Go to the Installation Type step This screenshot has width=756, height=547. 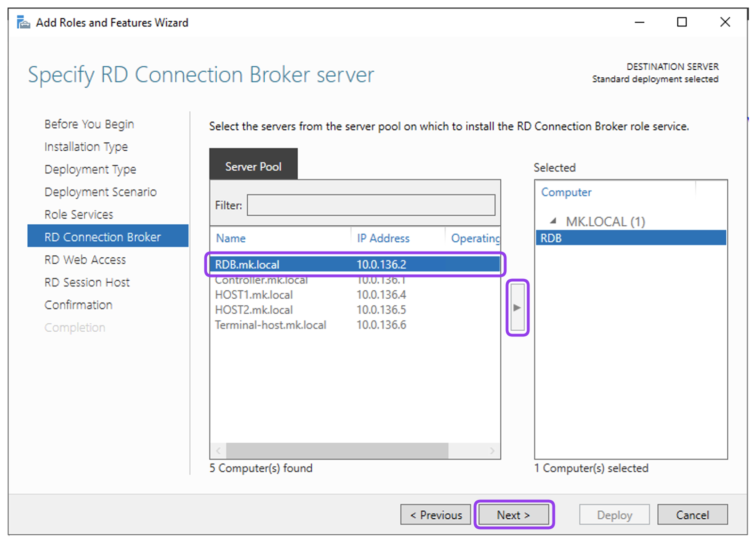pyautogui.click(x=86, y=147)
